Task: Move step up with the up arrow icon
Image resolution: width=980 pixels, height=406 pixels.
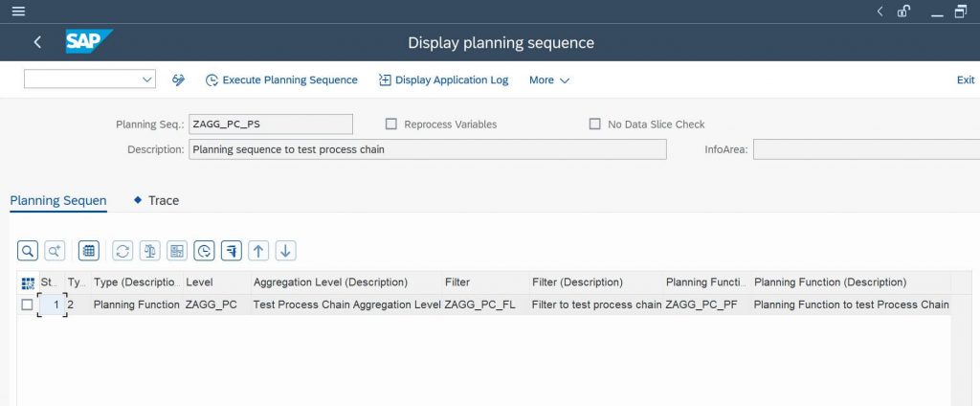Action: pyautogui.click(x=258, y=251)
